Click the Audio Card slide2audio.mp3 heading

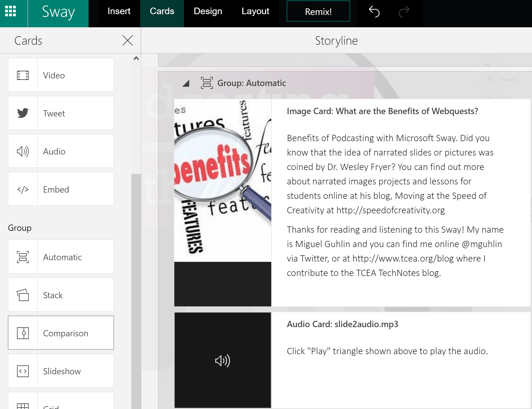pyautogui.click(x=343, y=324)
